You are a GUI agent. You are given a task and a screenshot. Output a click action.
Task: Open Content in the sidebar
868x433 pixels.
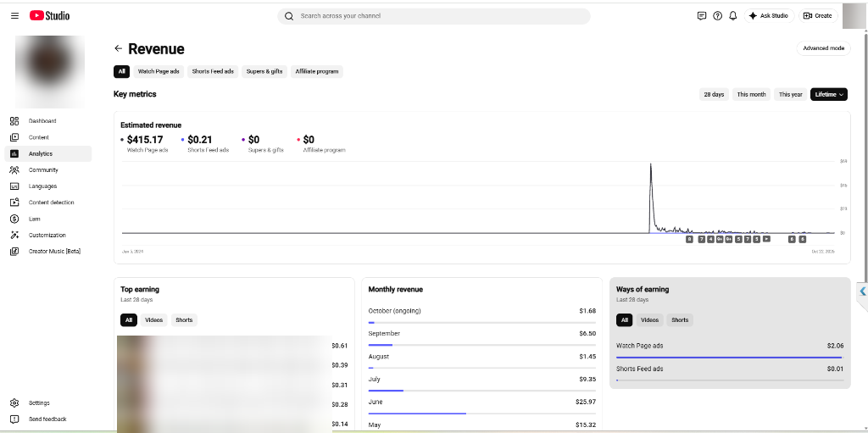(x=48, y=137)
